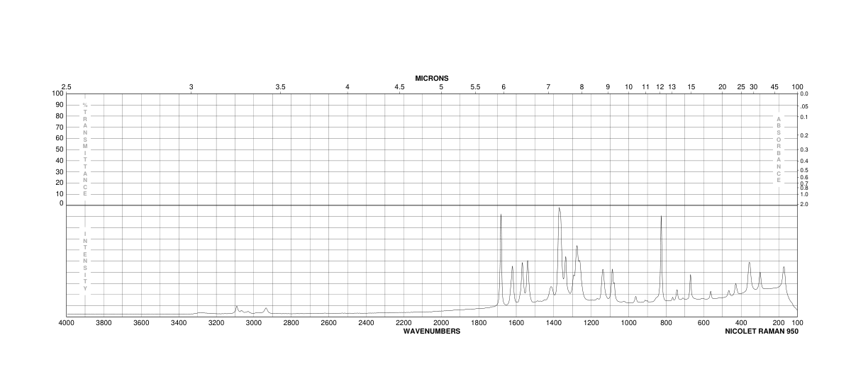This screenshot has width=868, height=374.
Task: Click the 25 microns tick label
Action: point(741,86)
